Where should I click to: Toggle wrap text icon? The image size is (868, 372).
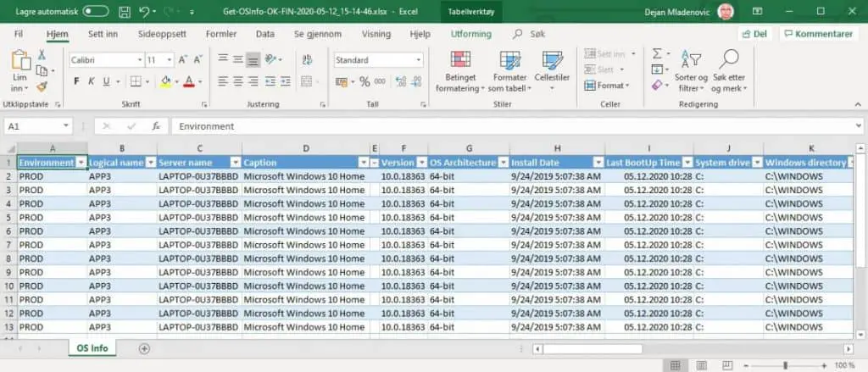(x=307, y=59)
